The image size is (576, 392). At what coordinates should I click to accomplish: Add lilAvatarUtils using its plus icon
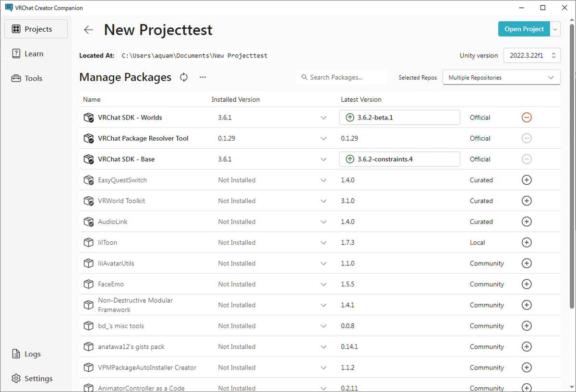[x=527, y=263]
